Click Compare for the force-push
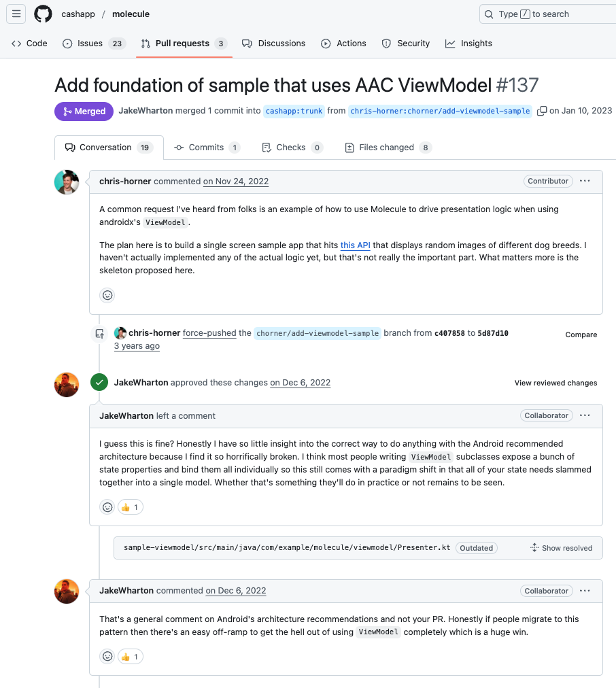 point(581,334)
